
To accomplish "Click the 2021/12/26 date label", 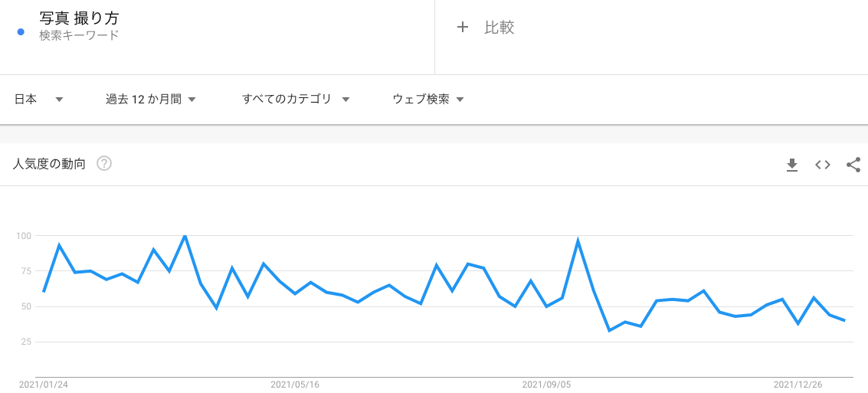I will [x=798, y=385].
